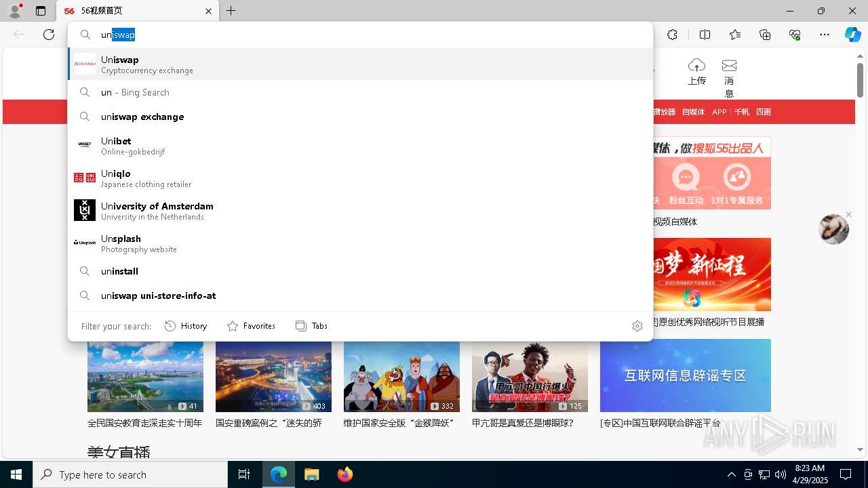868x488 pixels.
Task: Show hidden system tray icons
Action: [731, 474]
